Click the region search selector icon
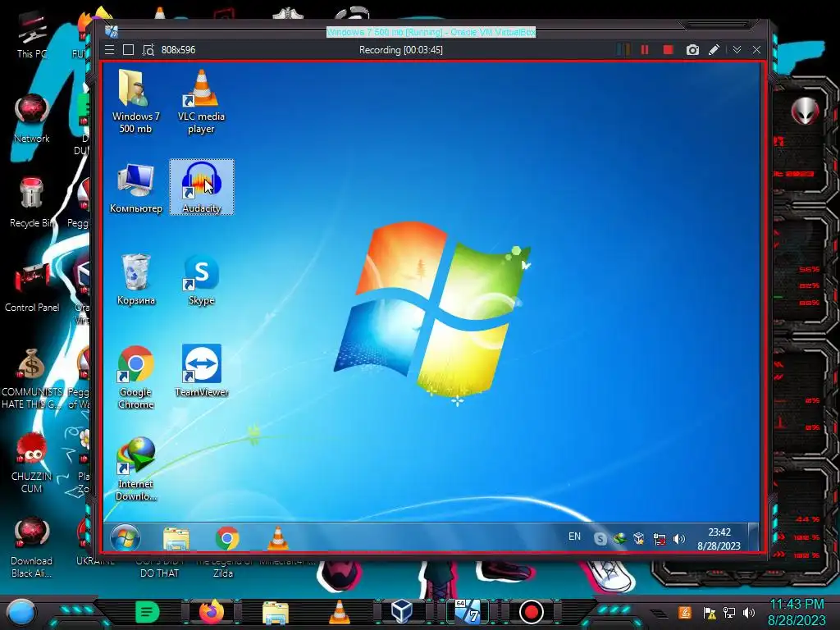This screenshot has height=630, width=840. coord(148,50)
